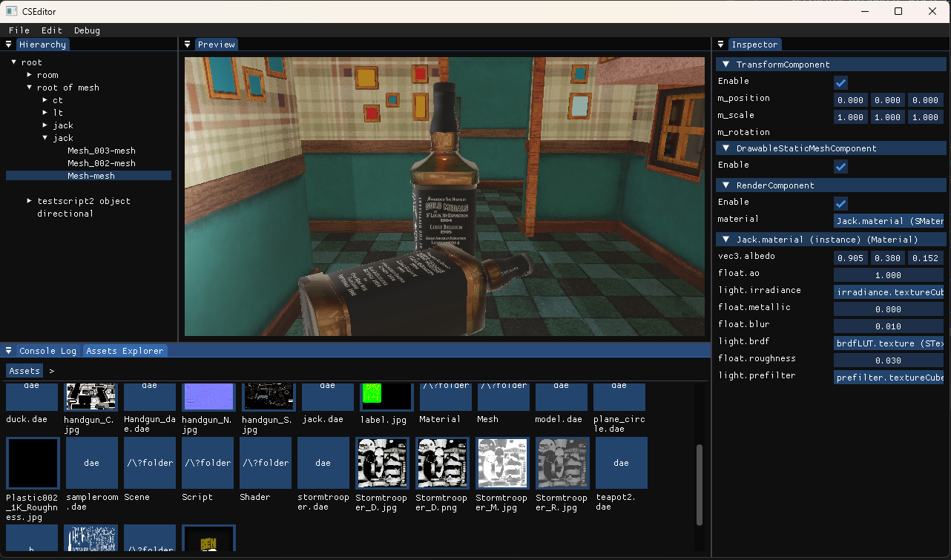This screenshot has width=951, height=560.
Task: Select the Handgun_dae.dae model asset
Action: pyautogui.click(x=150, y=397)
